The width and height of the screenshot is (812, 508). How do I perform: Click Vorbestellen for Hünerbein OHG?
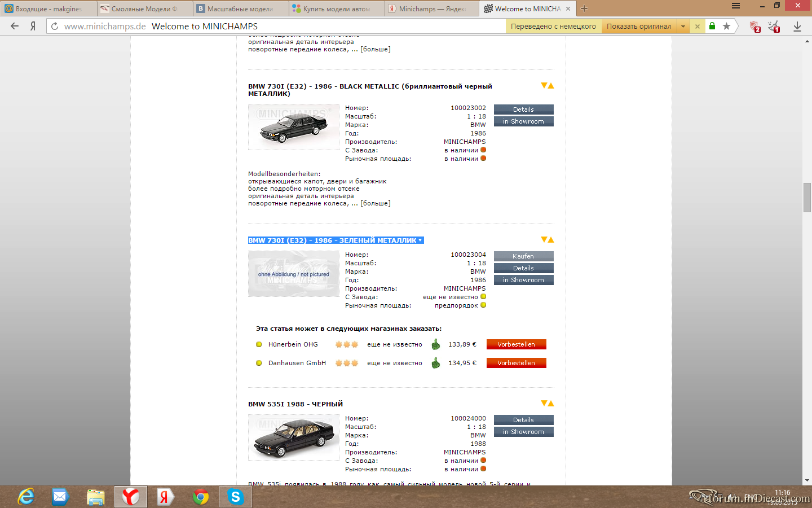pos(516,344)
